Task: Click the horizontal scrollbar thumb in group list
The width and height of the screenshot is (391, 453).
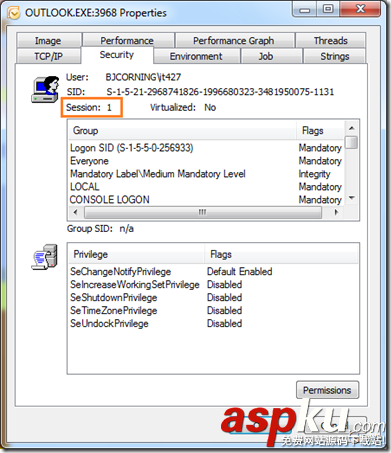Action: (x=203, y=212)
